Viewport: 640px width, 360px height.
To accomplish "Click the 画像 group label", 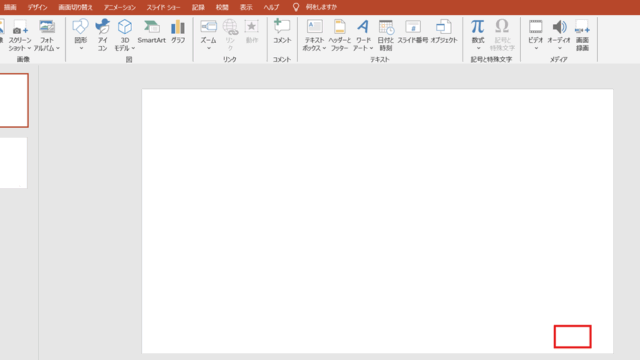I will [x=23, y=59].
